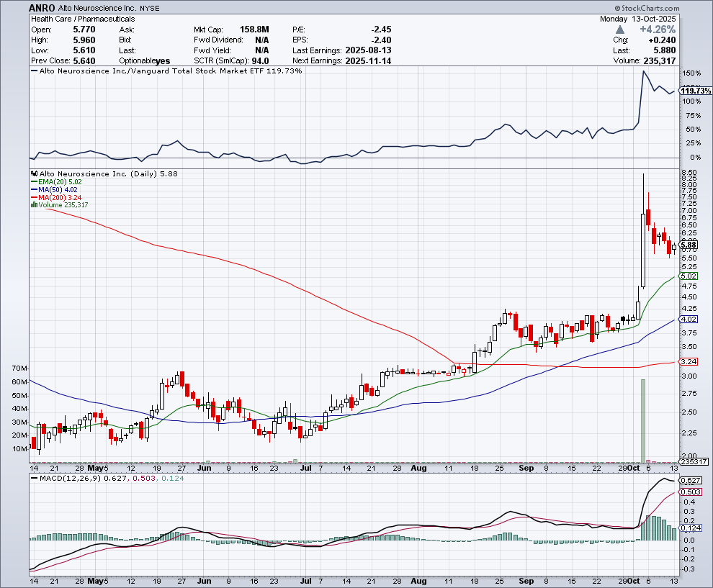
Task: Click the Volume value 235,317 in header
Action: [x=658, y=61]
